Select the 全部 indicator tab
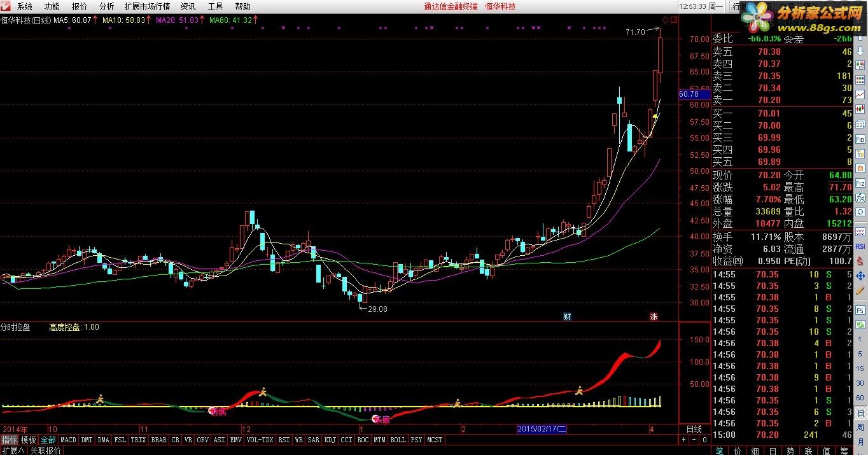The height and width of the screenshot is (455, 868). pos(48,440)
